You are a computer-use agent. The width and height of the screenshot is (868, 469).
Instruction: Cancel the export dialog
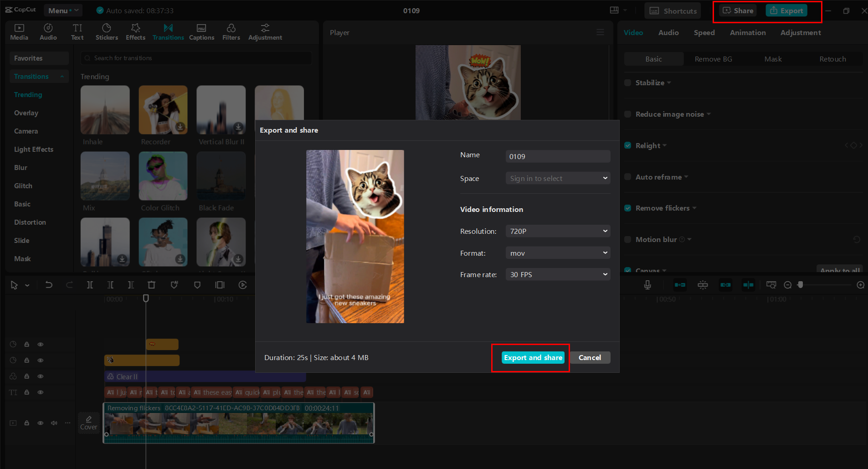click(x=590, y=357)
